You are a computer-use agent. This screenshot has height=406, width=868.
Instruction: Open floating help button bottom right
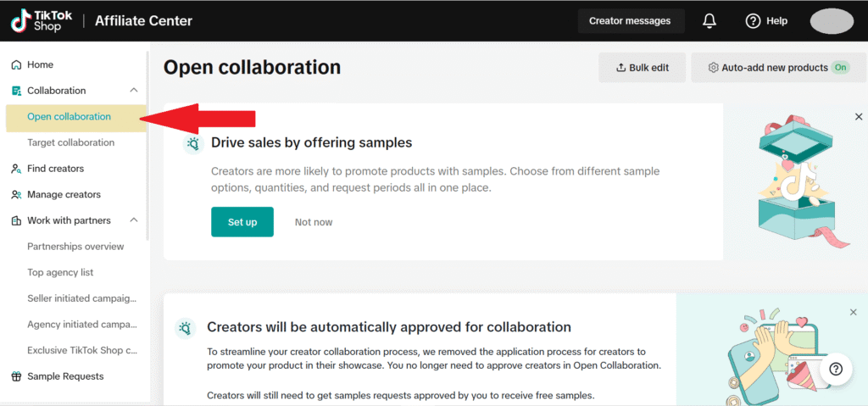(x=836, y=369)
